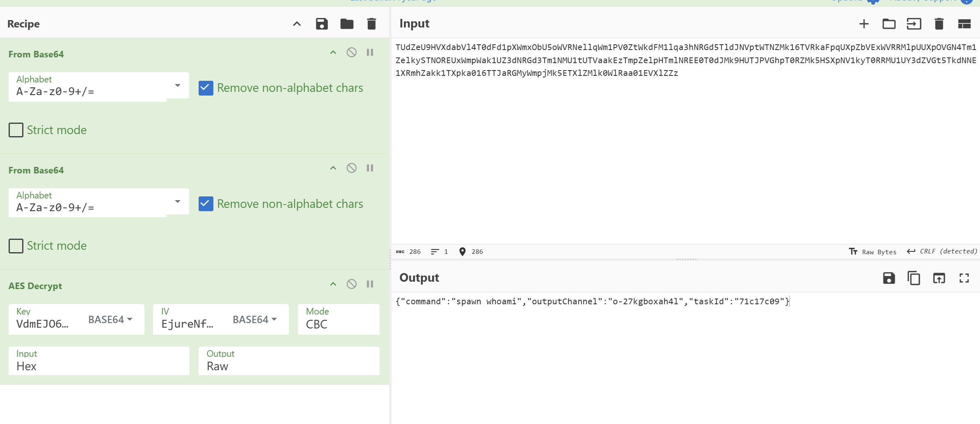Viewport: 980px width, 424px height.
Task: Save output to file
Action: (x=888, y=278)
